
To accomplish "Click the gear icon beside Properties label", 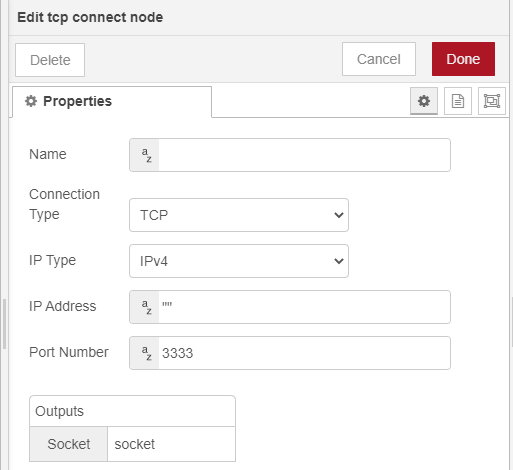I will tap(31, 101).
